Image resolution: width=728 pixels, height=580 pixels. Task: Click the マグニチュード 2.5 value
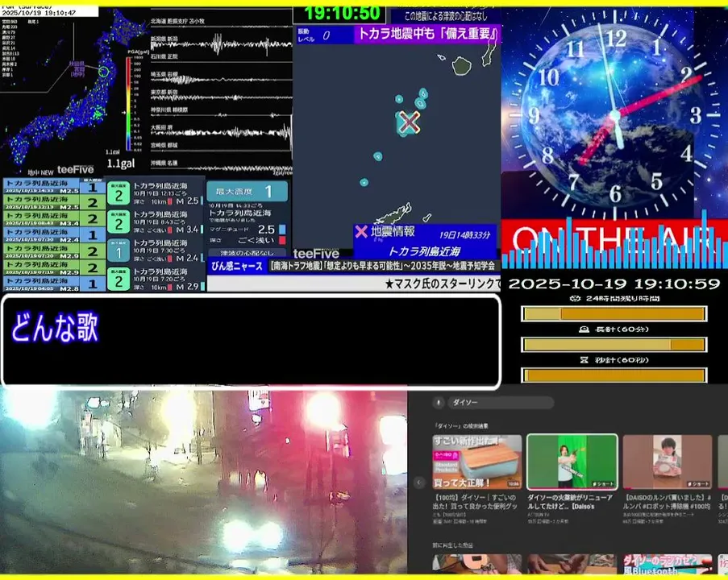point(267,230)
